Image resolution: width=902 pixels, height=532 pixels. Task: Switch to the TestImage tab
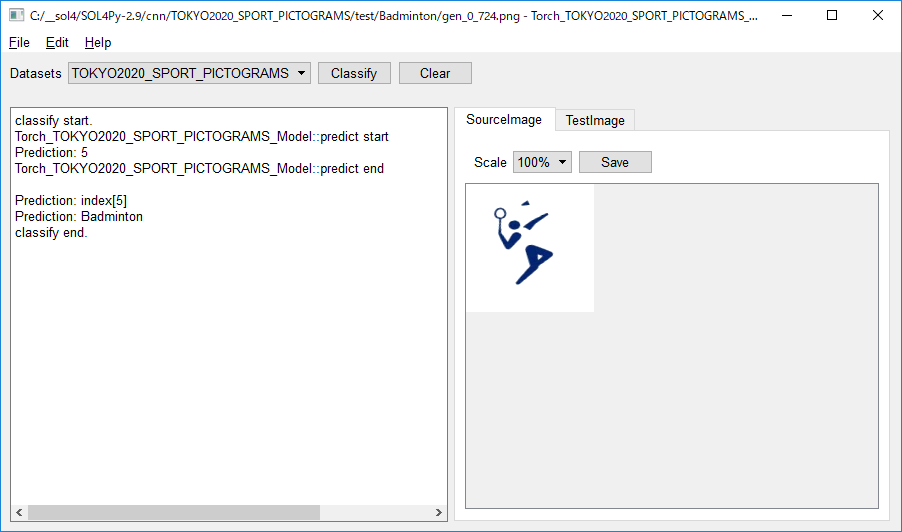click(595, 120)
